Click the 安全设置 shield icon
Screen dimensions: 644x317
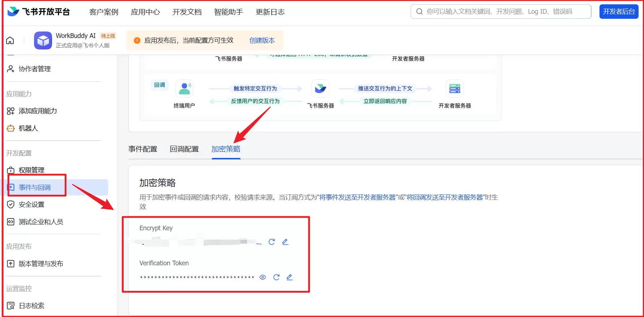pos(11,205)
